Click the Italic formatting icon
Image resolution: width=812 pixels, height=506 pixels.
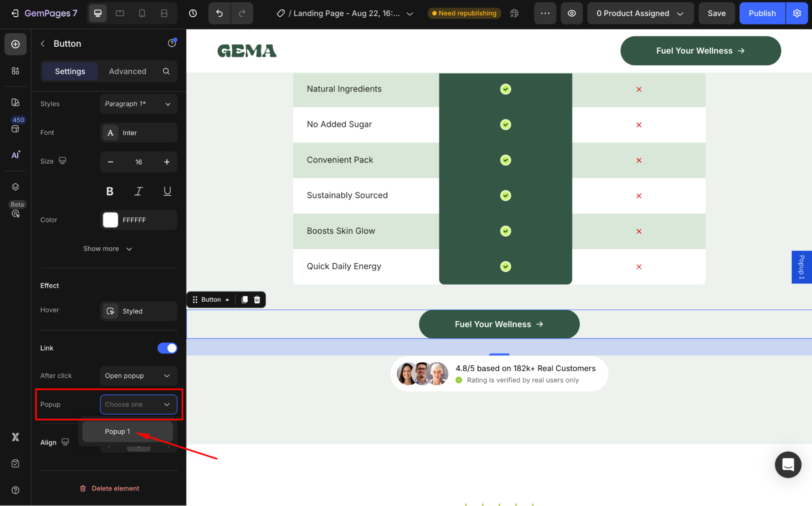[139, 191]
